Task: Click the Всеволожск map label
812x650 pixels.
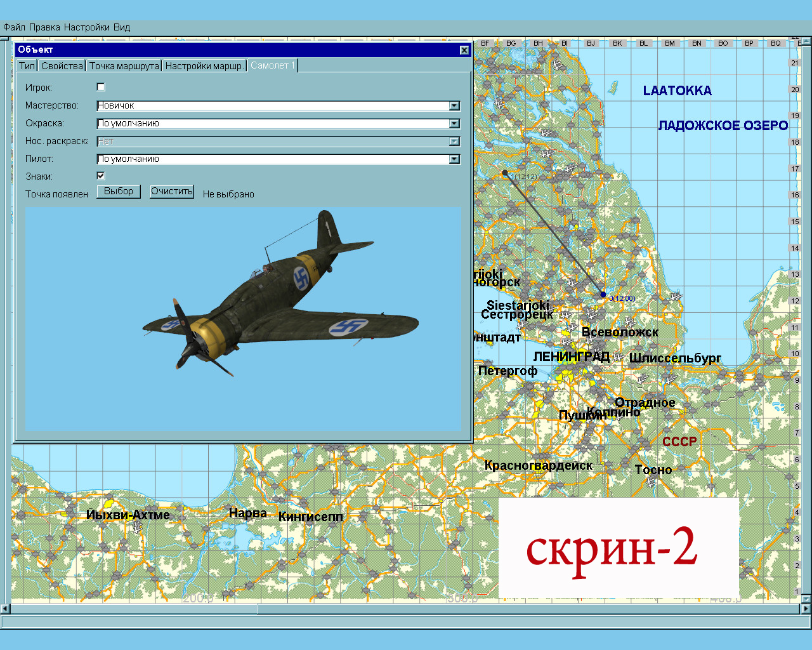Action: (620, 332)
